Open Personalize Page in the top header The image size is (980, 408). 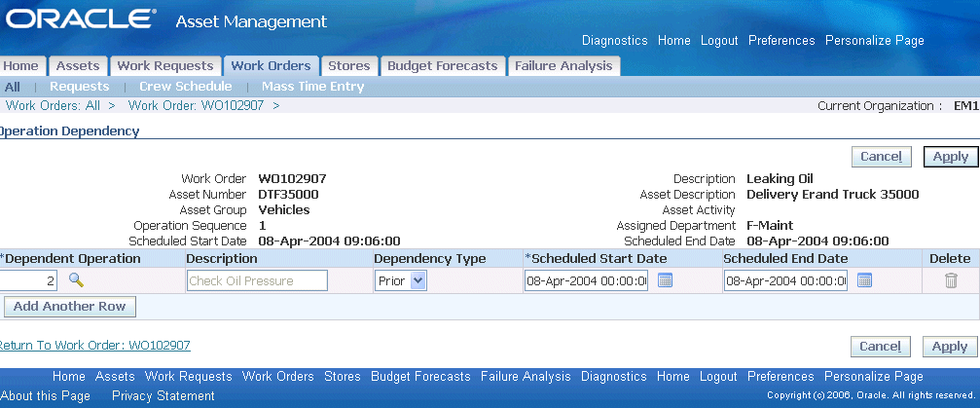point(874,41)
